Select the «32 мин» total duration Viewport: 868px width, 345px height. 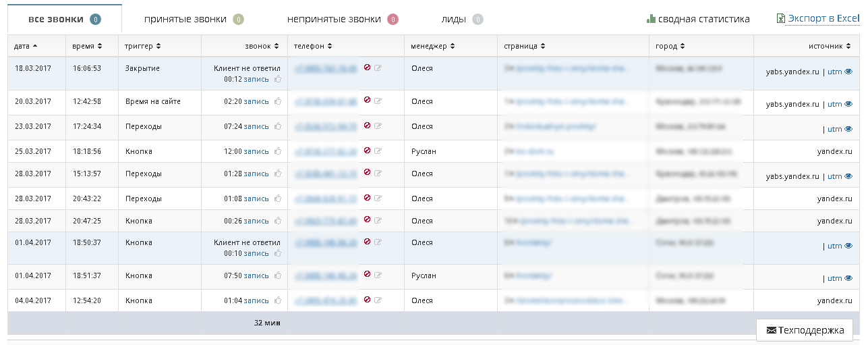click(x=267, y=323)
